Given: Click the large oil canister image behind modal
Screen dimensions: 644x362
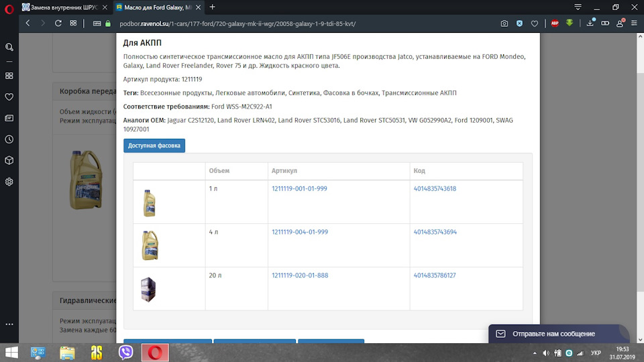Looking at the screenshot, I should coord(85,180).
